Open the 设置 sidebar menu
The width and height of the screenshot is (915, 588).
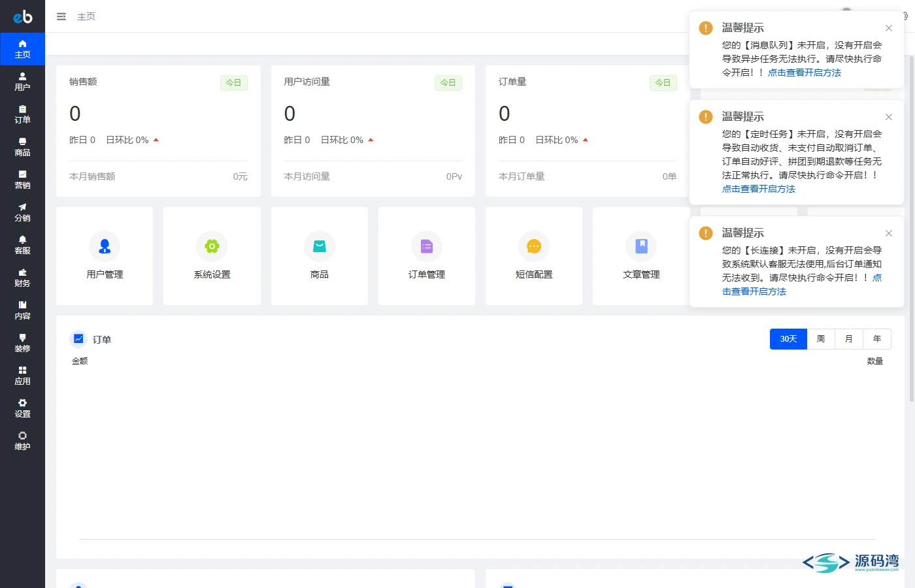click(x=22, y=408)
